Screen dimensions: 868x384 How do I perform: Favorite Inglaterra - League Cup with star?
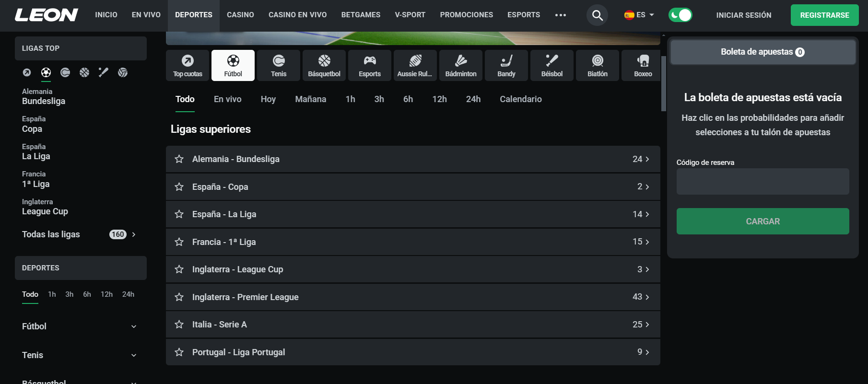(179, 269)
